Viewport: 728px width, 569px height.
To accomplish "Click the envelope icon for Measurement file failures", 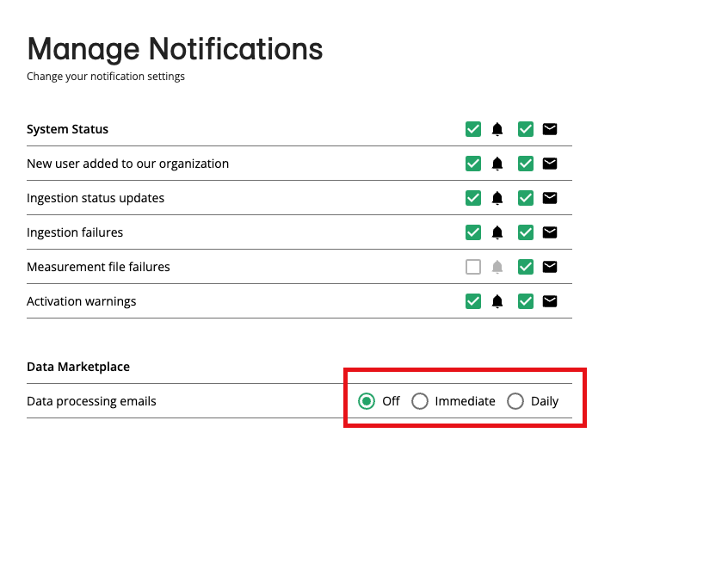I will pyautogui.click(x=550, y=267).
